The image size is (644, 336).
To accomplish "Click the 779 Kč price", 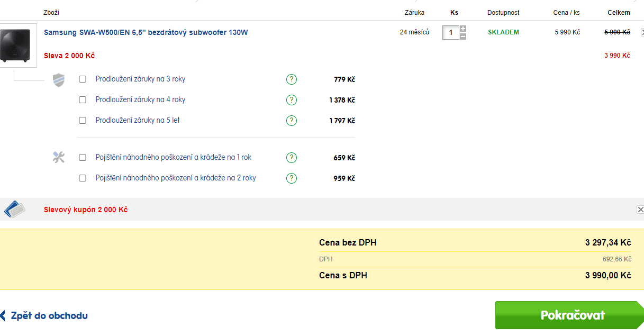I will point(344,80).
